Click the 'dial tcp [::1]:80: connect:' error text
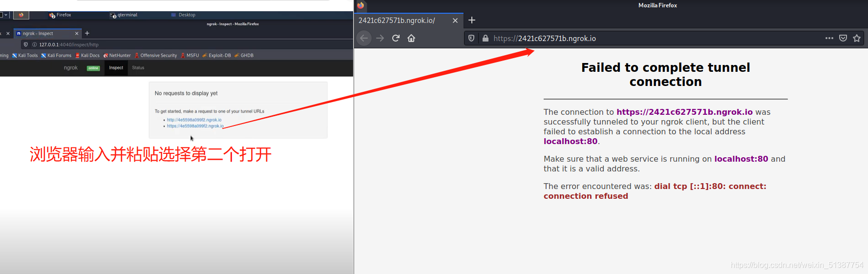The image size is (868, 274). [x=710, y=186]
